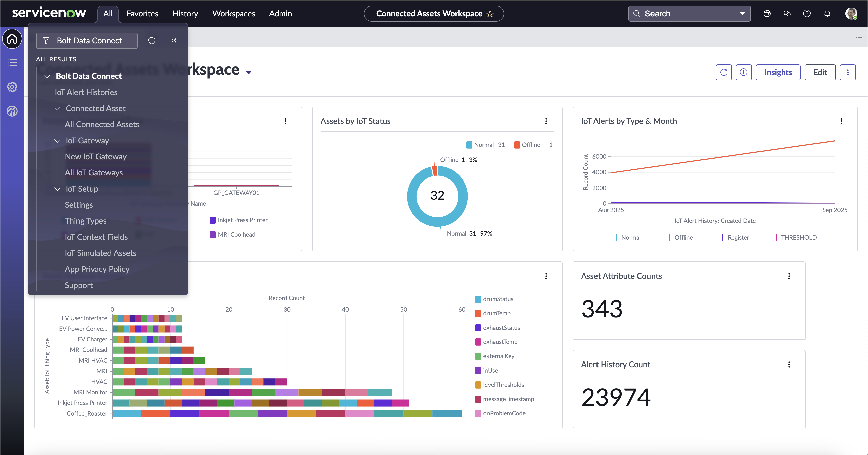Open options for the GP_GATEWAY01 chart widget
This screenshot has width=868, height=455.
(285, 121)
